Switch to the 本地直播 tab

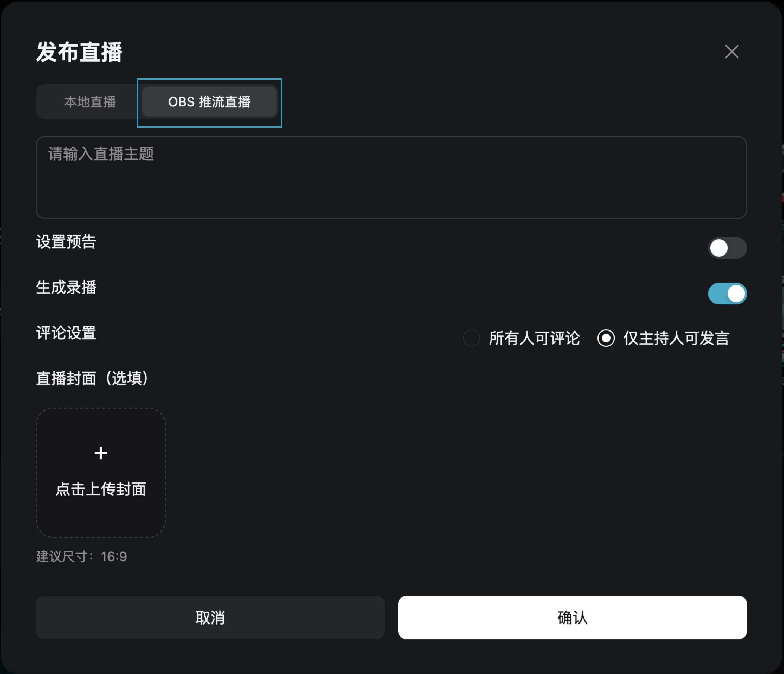[90, 102]
